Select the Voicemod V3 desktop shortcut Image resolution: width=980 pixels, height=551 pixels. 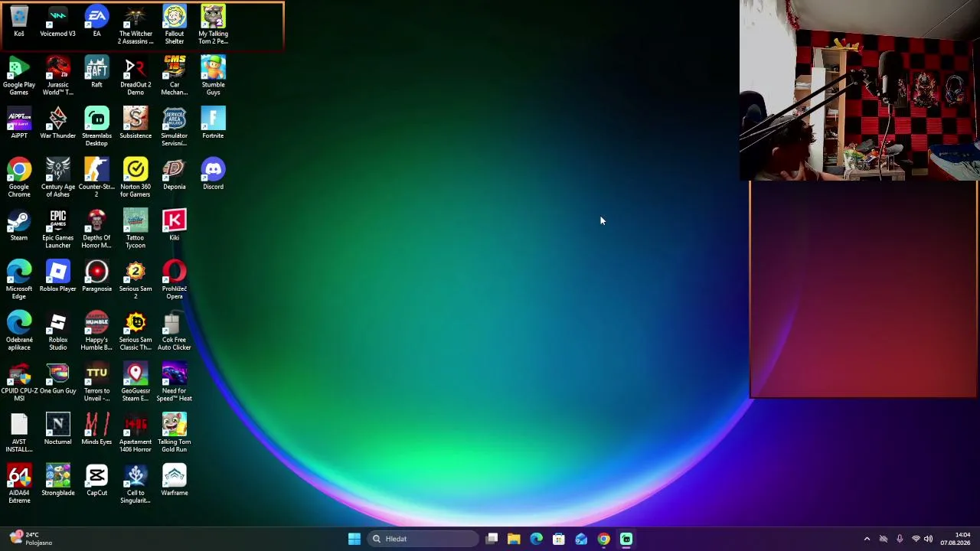(58, 22)
